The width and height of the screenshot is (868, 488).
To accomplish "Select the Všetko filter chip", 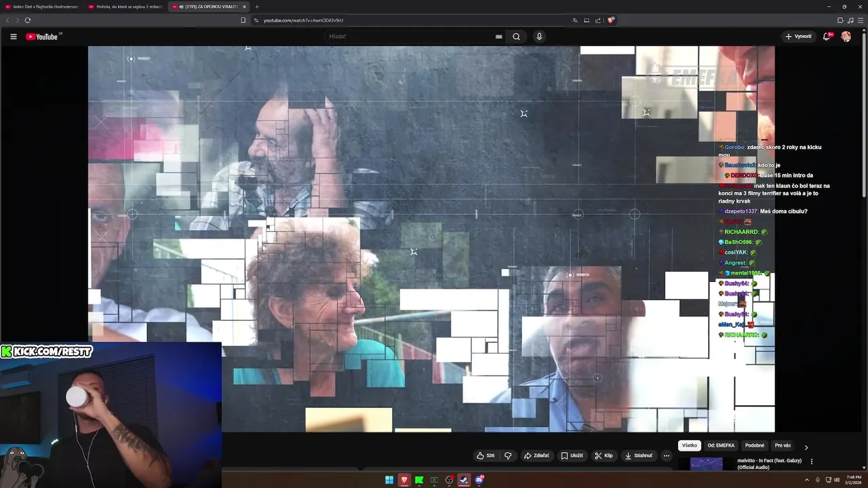I will point(689,445).
